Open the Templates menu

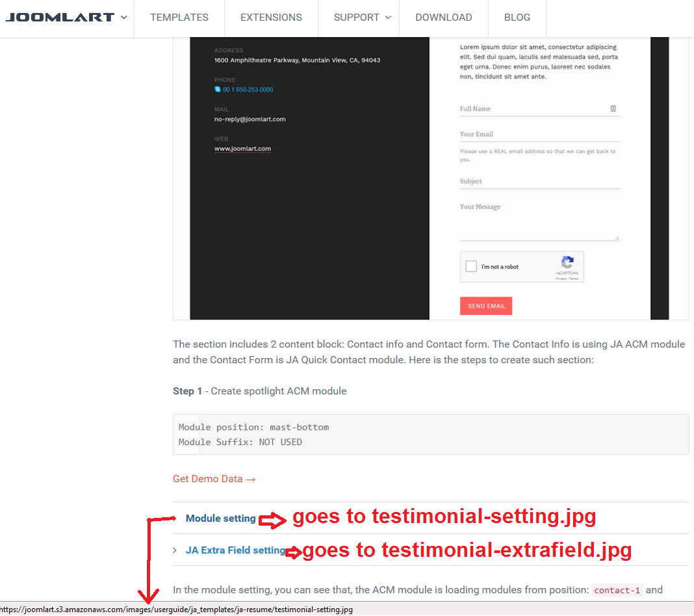(x=179, y=18)
